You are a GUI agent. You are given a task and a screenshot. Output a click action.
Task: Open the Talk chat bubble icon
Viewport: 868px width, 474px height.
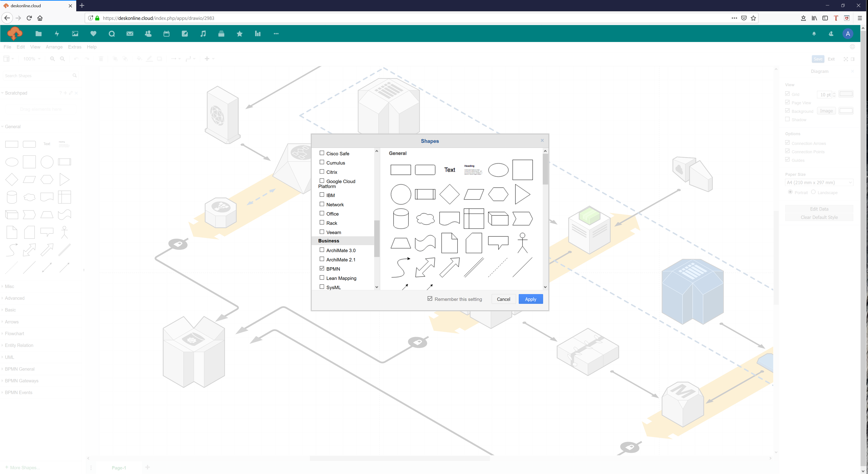click(x=112, y=34)
